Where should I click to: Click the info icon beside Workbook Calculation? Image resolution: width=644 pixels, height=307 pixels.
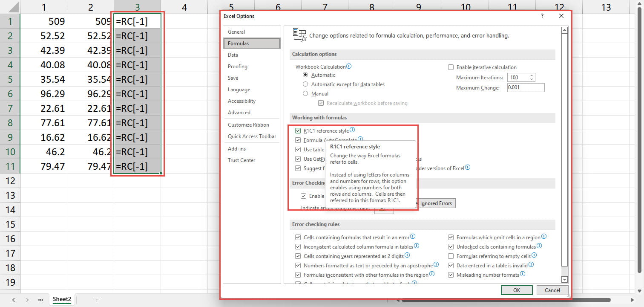(349, 67)
